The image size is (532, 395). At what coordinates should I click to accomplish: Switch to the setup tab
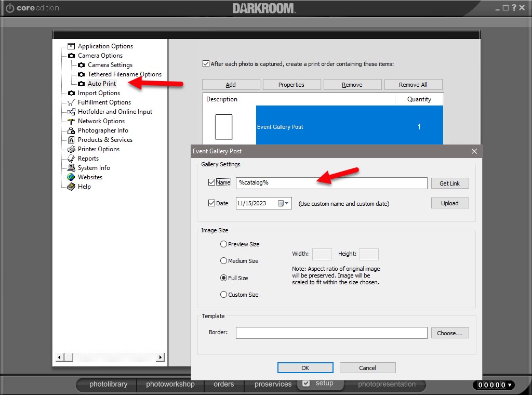pyautogui.click(x=320, y=383)
